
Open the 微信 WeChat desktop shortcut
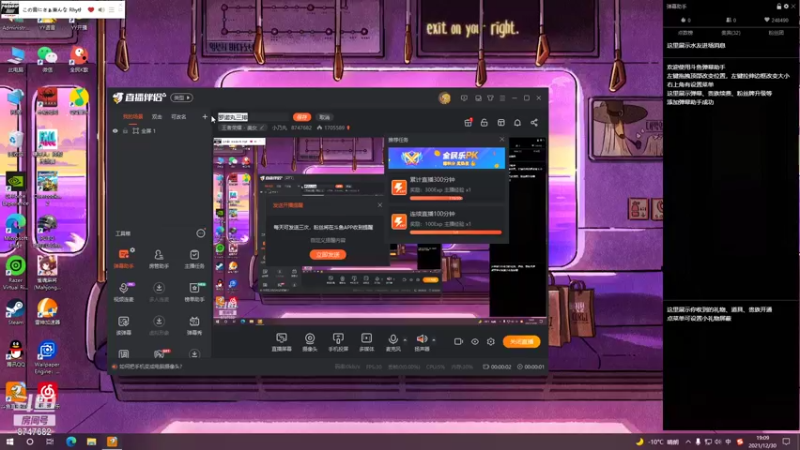coord(47,59)
